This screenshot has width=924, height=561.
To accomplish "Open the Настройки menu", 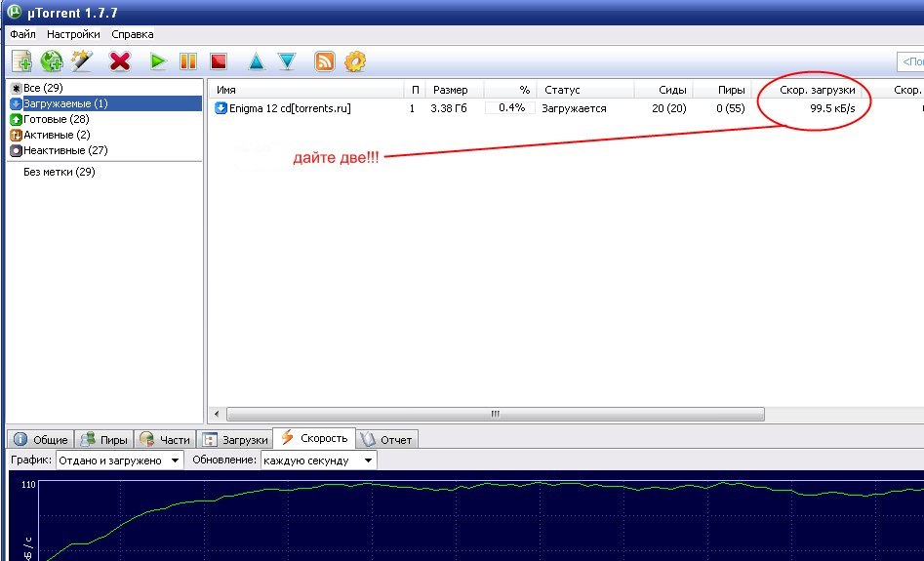I will [x=73, y=34].
